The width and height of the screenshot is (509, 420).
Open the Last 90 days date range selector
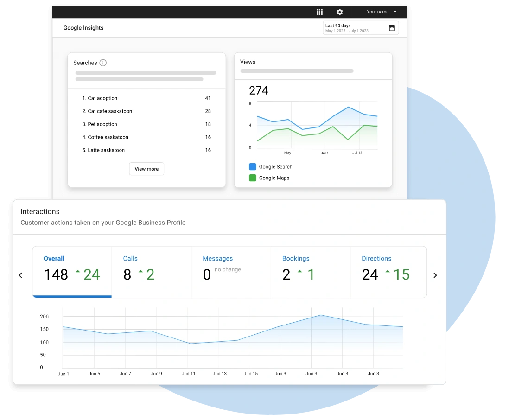pos(357,28)
